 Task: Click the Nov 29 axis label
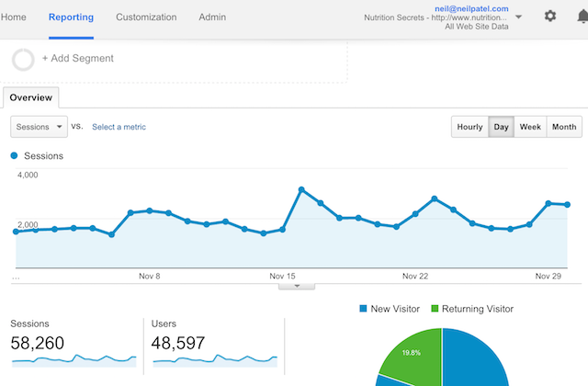548,276
